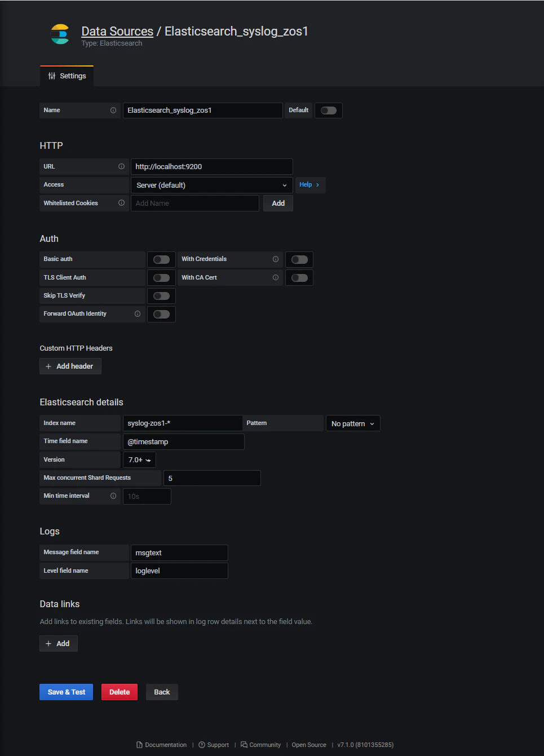Click the 'Type: Elasticsearch' subtitle text
544x756 pixels.
coord(112,43)
